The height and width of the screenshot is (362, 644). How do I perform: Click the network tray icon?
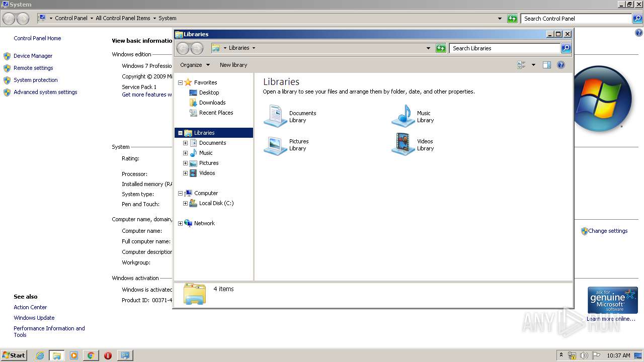(x=572, y=355)
